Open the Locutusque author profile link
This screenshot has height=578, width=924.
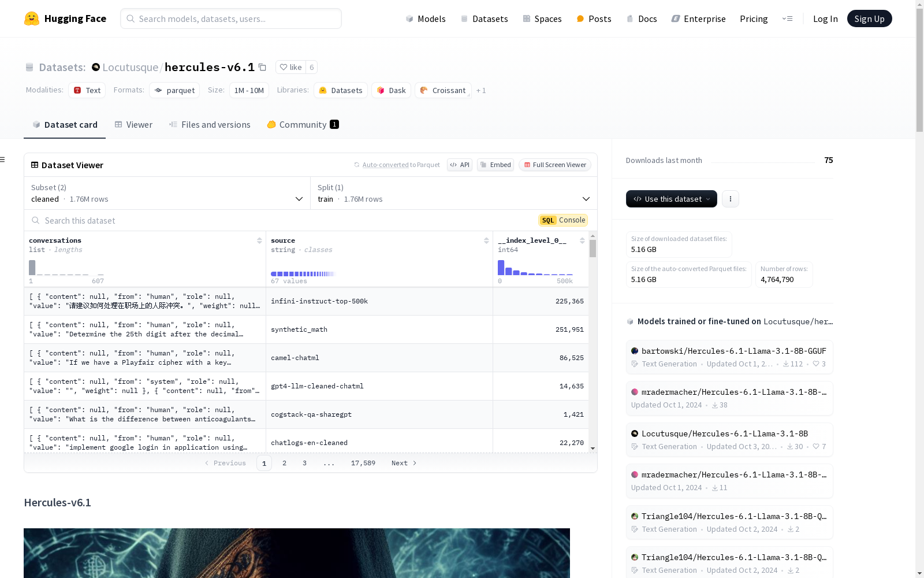[x=131, y=67]
